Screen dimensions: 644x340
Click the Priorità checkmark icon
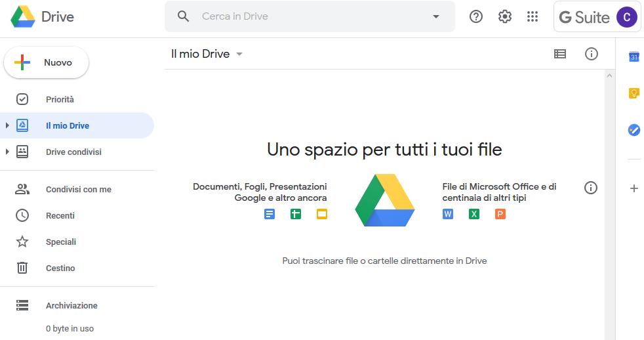[22, 99]
